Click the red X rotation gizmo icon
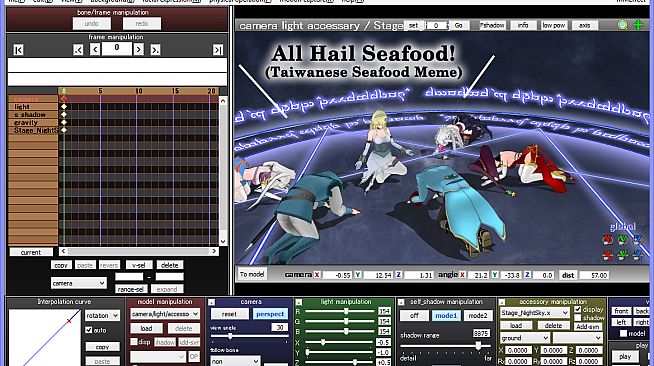Image resolution: width=654 pixels, height=366 pixels. click(608, 240)
